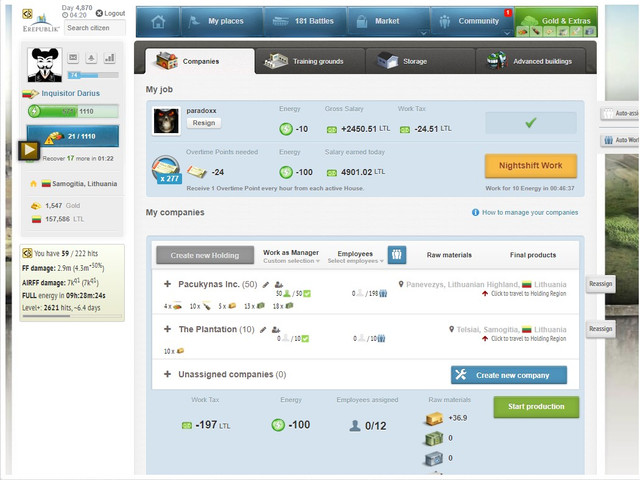Open the statistics bar chart icon
Screen dimensions: 640x480
click(109, 58)
